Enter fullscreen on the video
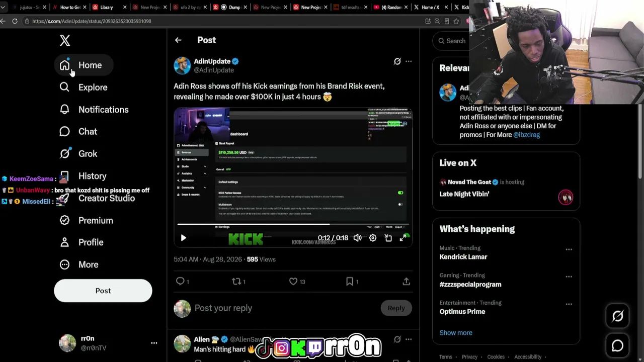This screenshot has width=644, height=362. click(x=404, y=238)
